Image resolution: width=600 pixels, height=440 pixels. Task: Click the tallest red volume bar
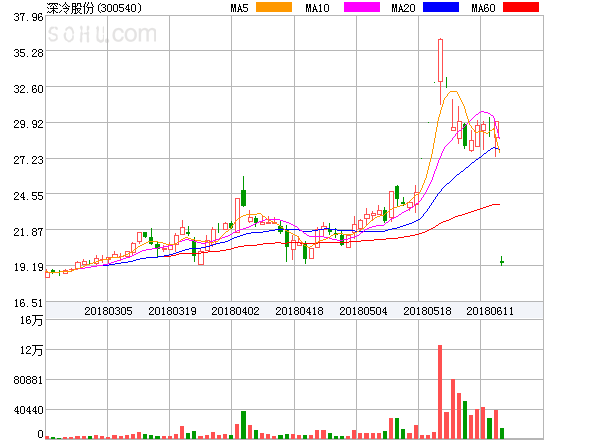tap(440, 392)
